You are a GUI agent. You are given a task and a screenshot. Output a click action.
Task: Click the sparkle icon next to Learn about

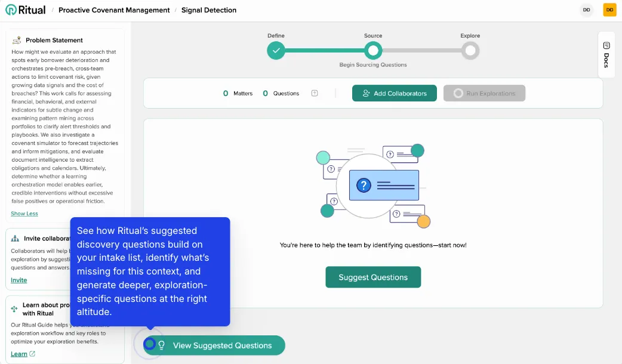coord(14,308)
